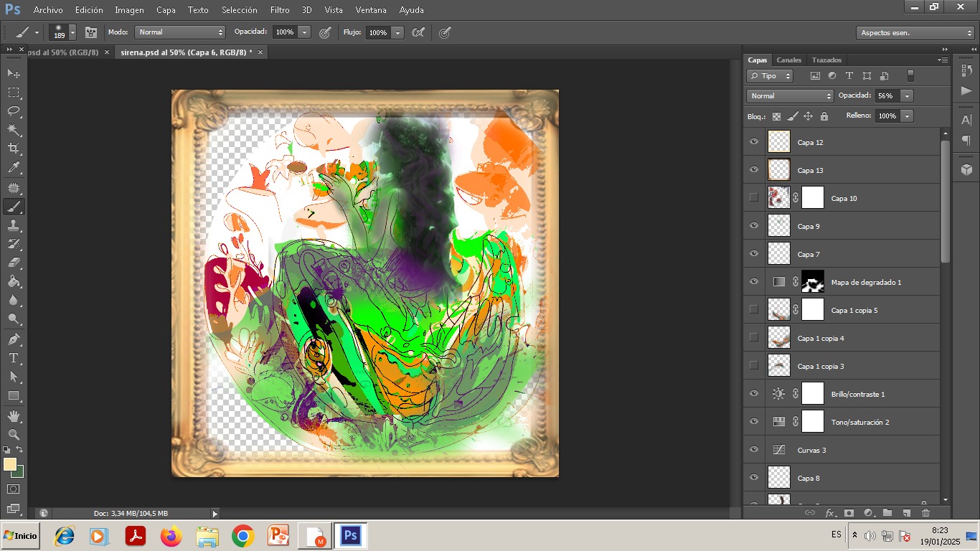Switch to the Trazados tab
Image resolution: width=980 pixels, height=551 pixels.
[x=826, y=60]
